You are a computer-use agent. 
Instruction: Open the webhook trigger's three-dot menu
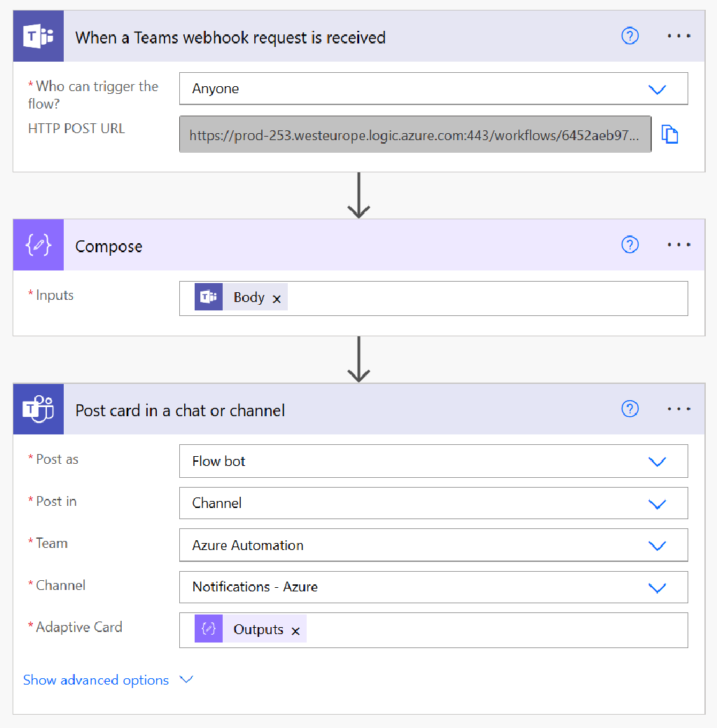click(x=679, y=36)
